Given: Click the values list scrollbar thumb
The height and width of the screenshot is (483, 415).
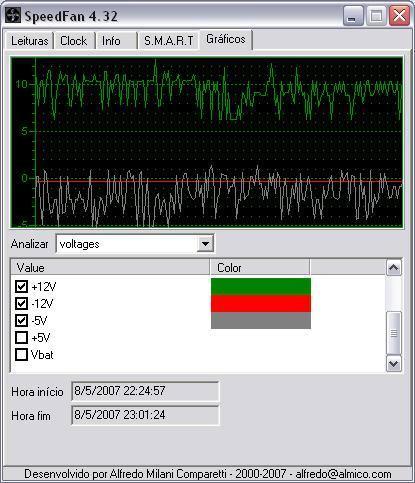Looking at the screenshot, I should click(x=394, y=333).
